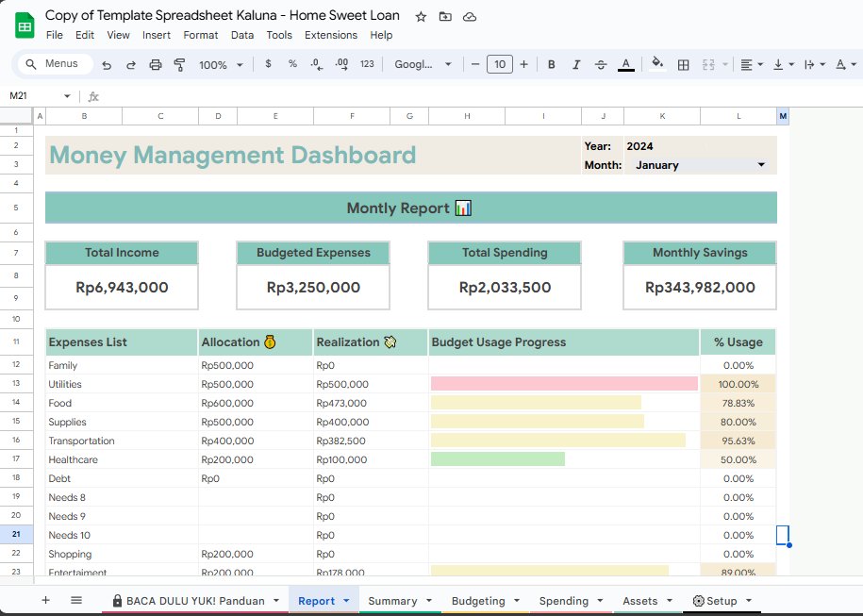The width and height of the screenshot is (863, 616).
Task: Search the menus box
Action: pos(55,63)
